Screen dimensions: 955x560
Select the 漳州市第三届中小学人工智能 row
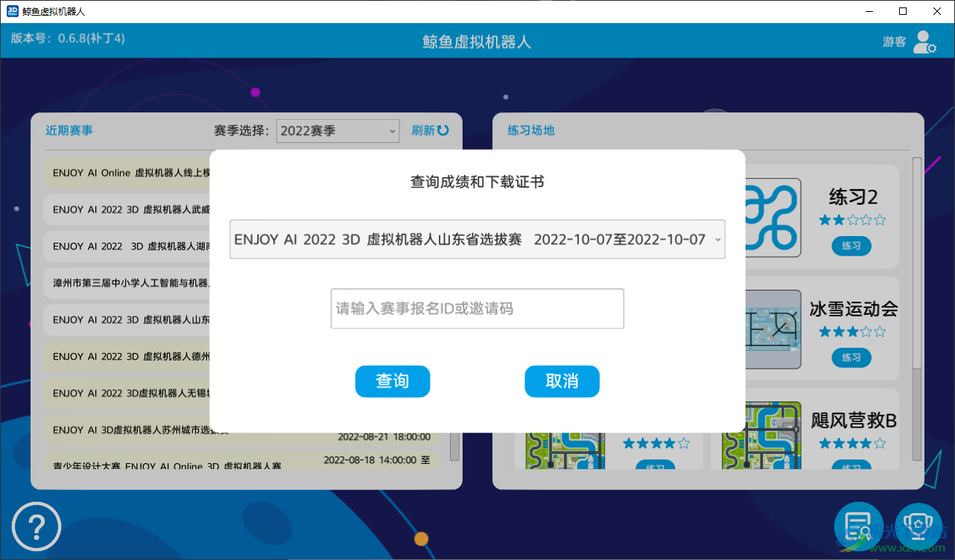(x=127, y=283)
